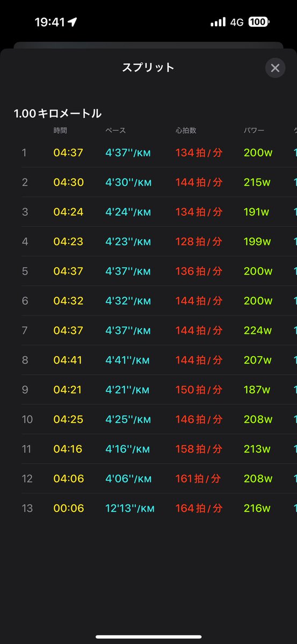Tap power 213w in split 11
Image resolution: width=297 pixels, height=644 pixels.
(x=257, y=449)
